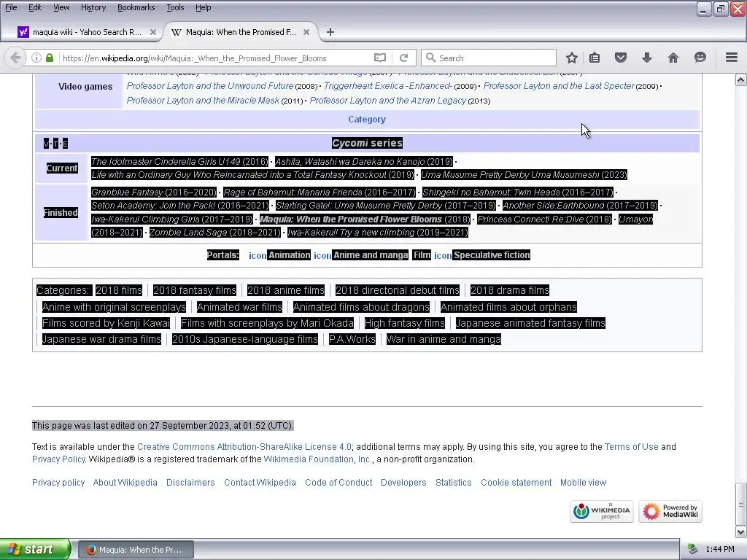747x560 pixels.
Task: Open the File menu
Action: coord(11,7)
